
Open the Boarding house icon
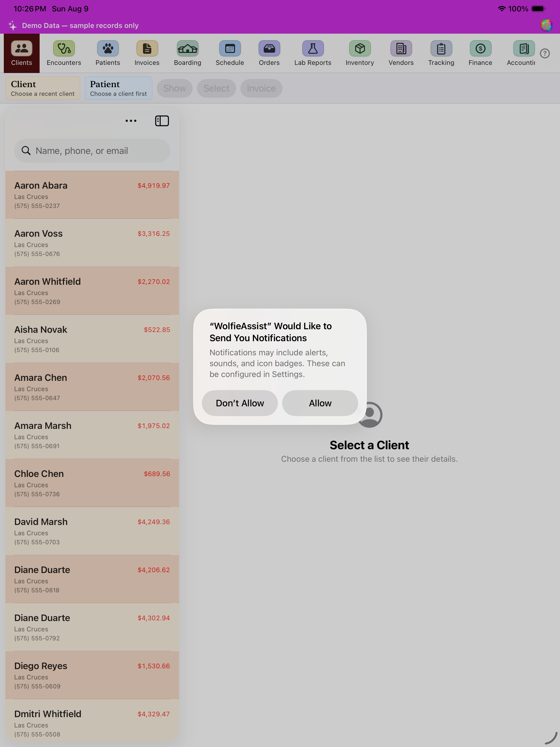click(x=188, y=49)
